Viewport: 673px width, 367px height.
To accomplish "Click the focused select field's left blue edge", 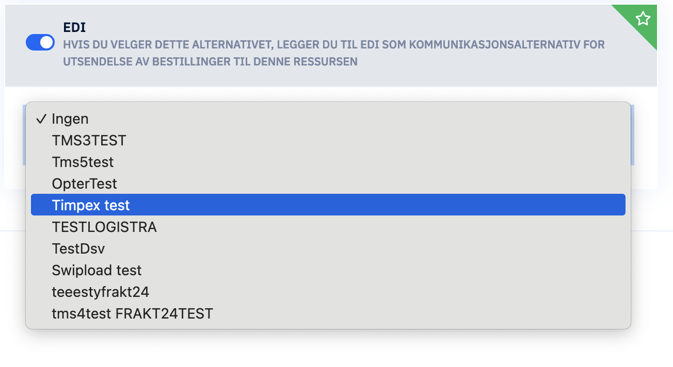I will (24, 135).
